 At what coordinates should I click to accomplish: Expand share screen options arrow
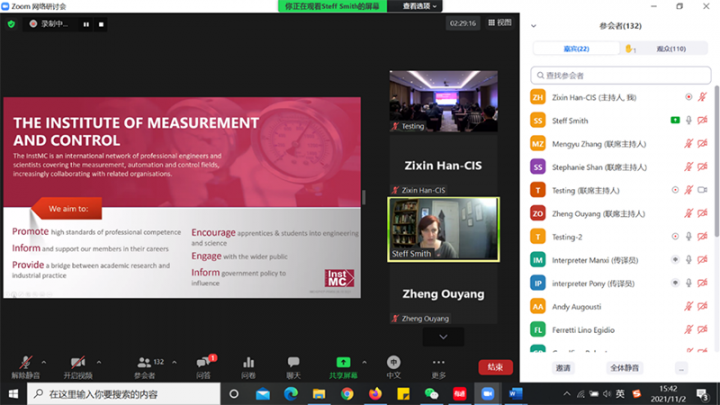364,362
